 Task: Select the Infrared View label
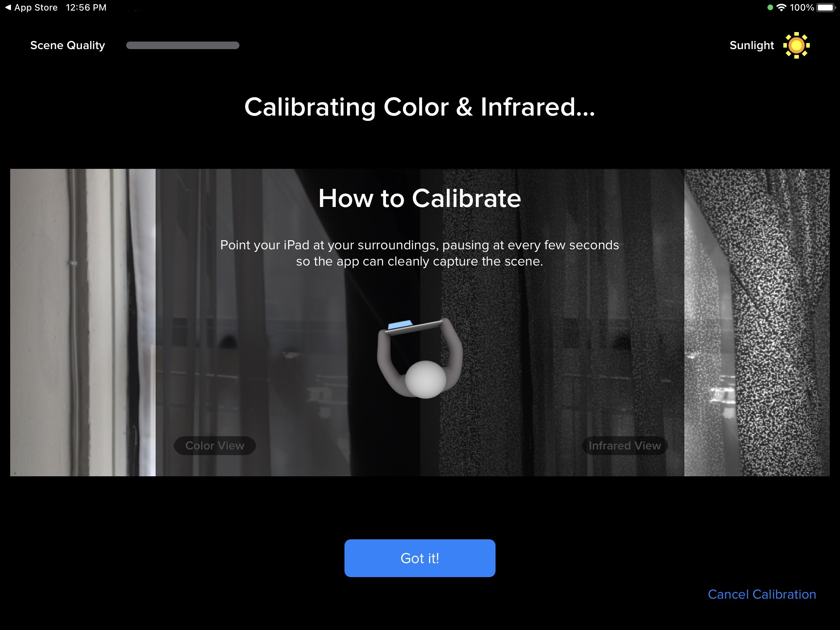tap(625, 445)
